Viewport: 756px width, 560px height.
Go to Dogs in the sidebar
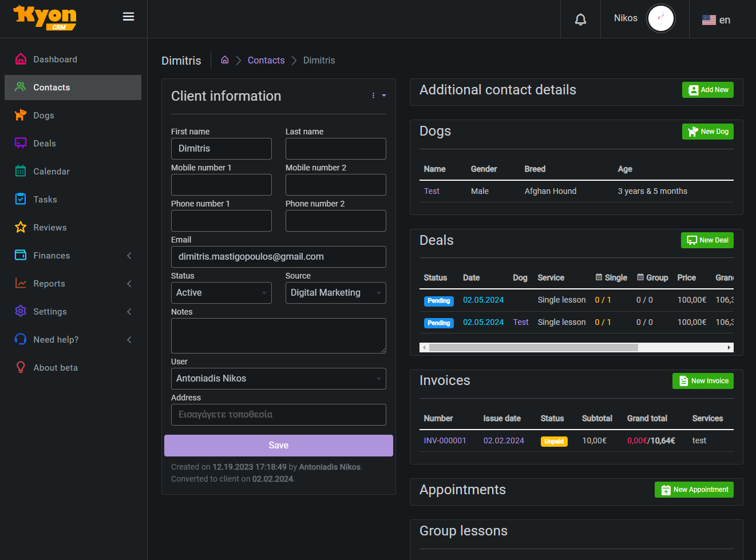tap(43, 116)
